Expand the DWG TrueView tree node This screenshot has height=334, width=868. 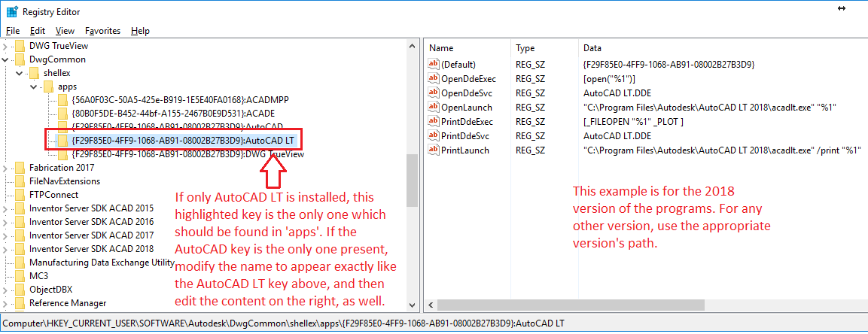point(5,46)
